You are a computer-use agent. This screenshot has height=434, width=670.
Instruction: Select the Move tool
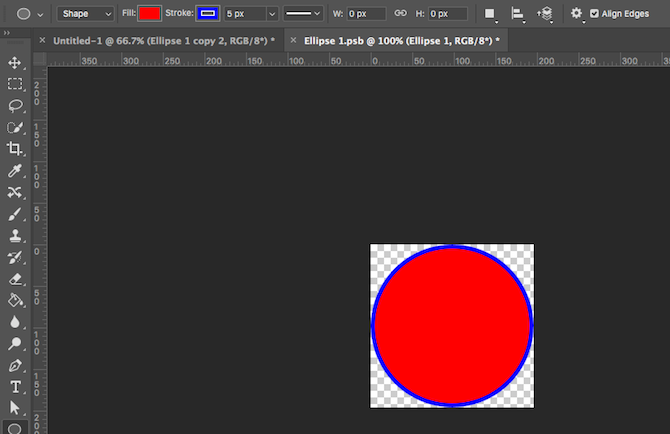point(15,63)
